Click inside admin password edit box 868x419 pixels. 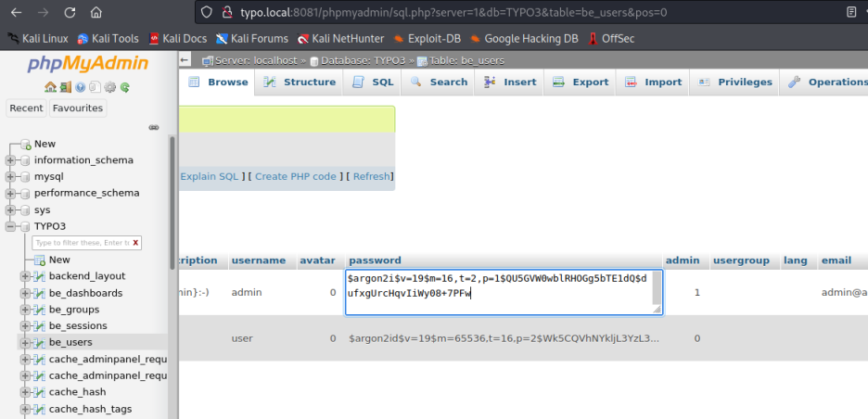pos(504,293)
